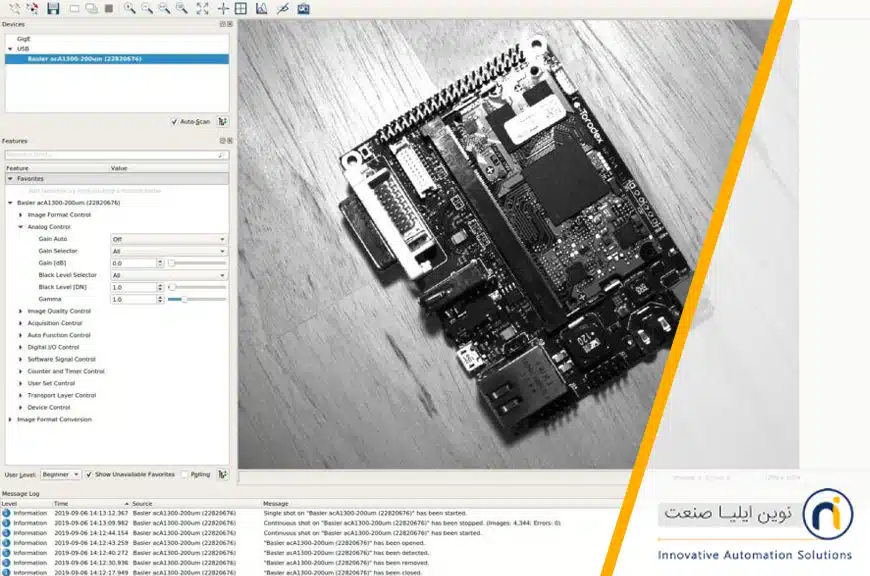This screenshot has height=576, width=870.
Task: Sort message log by Time column
Action: [x=91, y=503]
